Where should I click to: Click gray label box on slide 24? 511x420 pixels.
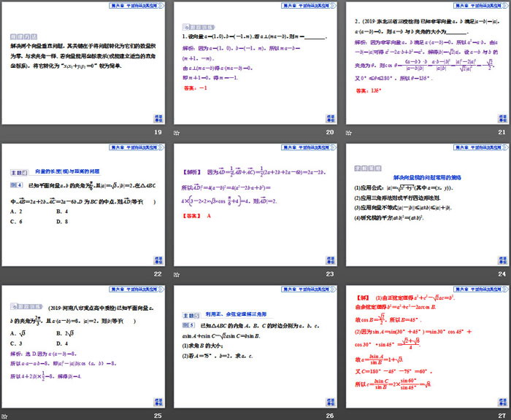tap(368, 168)
